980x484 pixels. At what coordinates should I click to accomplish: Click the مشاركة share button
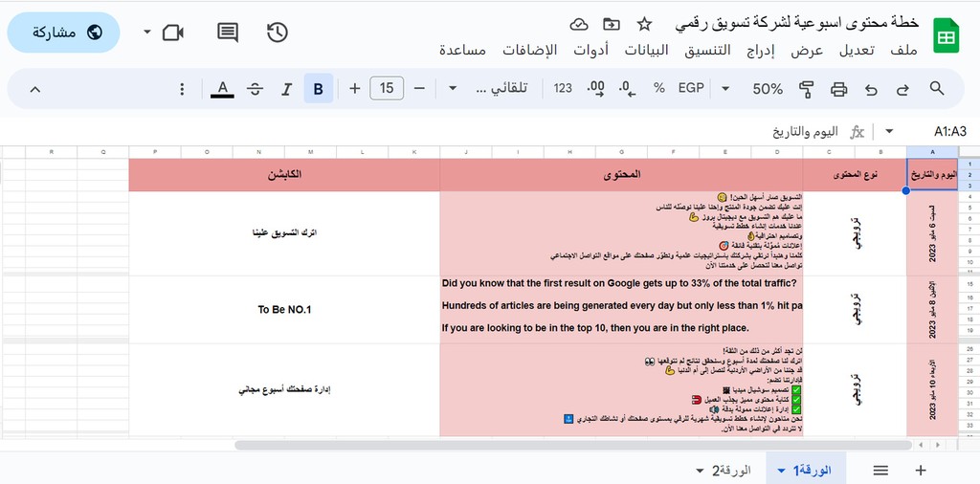[x=64, y=33]
